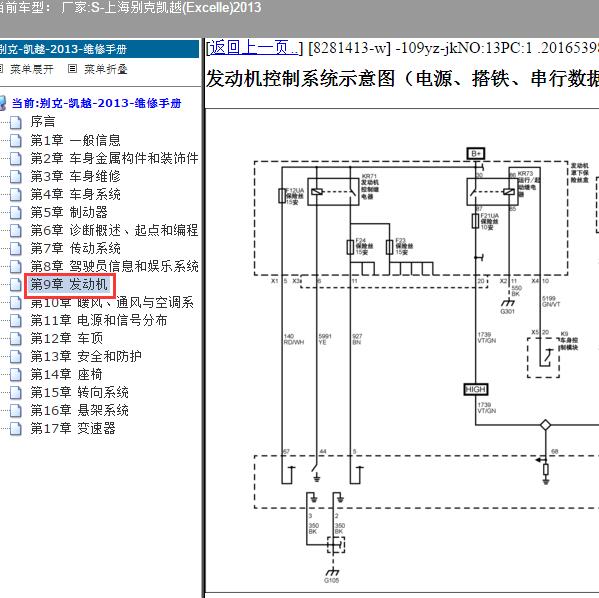The width and height of the screenshot is (599, 598).
Task: Open 第8章 驾驶员信息和娱乐系统
Action: coord(114,266)
